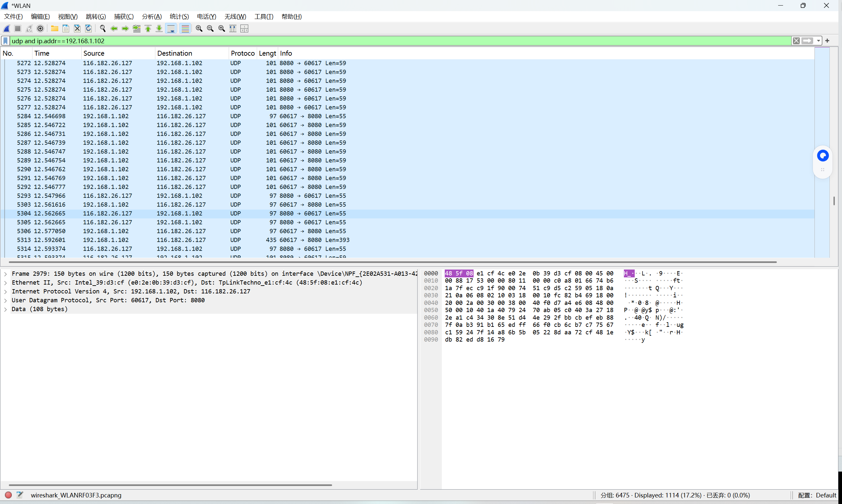
Task: Click the Find a packet magnifier icon
Action: pos(103,28)
